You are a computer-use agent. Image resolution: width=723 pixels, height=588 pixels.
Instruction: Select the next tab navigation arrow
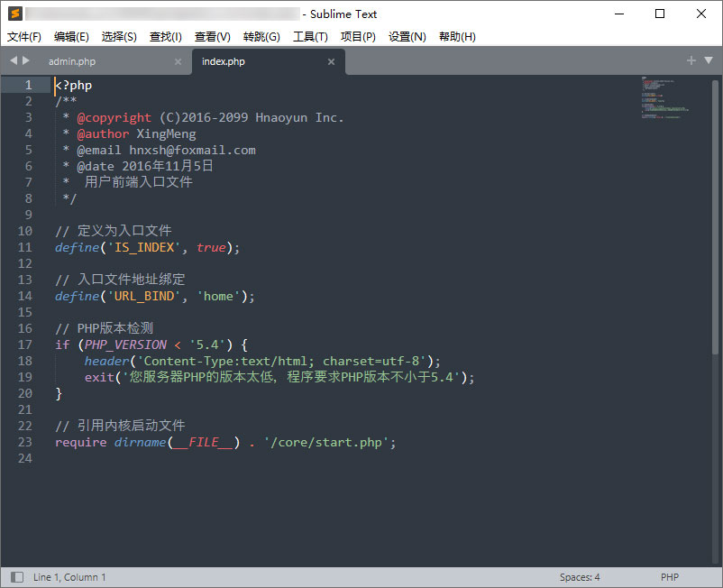(24, 61)
